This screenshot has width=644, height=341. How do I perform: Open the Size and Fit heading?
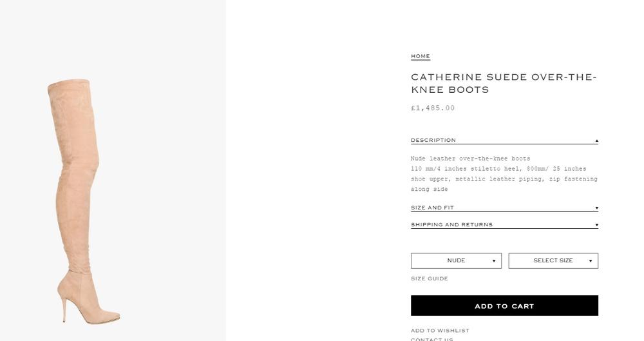pos(432,208)
